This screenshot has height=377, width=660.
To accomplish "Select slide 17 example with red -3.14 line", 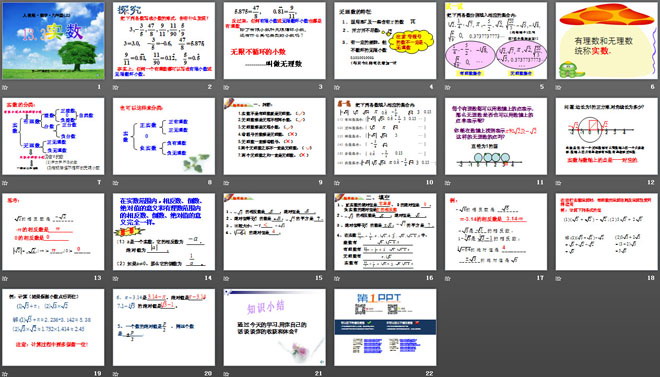I will coord(496,232).
